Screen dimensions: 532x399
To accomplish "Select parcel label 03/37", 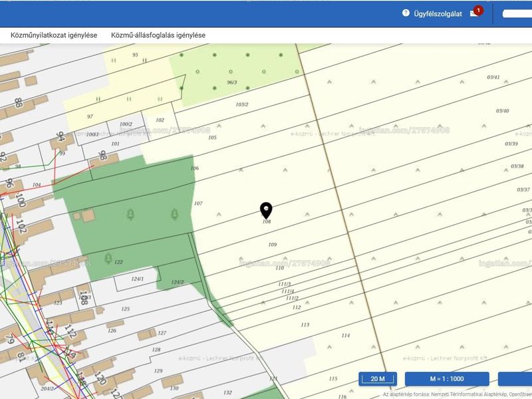I will pos(523,190).
